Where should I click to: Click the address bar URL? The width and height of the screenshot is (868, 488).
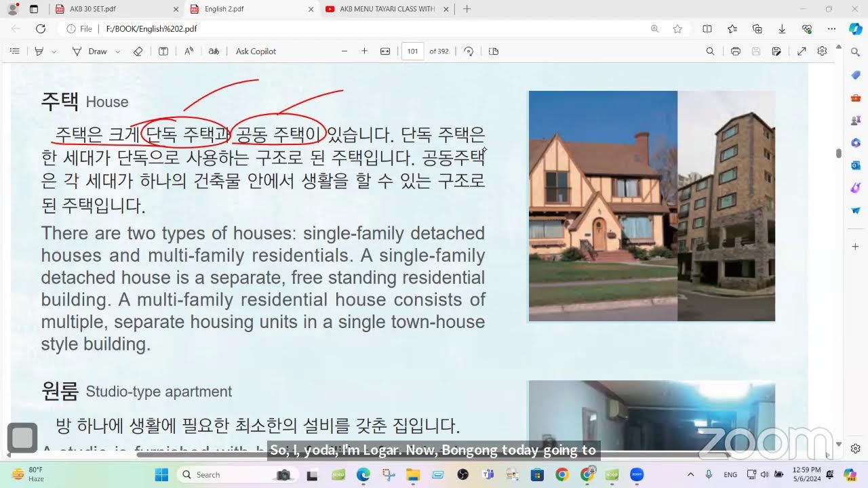tap(151, 29)
